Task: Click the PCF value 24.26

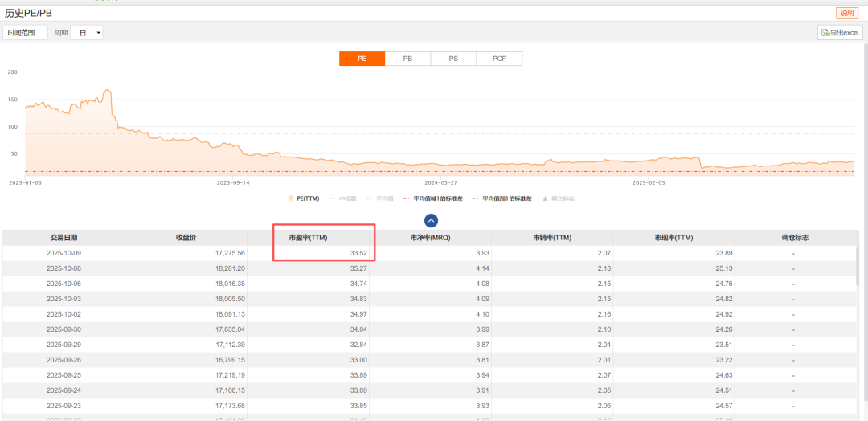Action: pyautogui.click(x=724, y=329)
